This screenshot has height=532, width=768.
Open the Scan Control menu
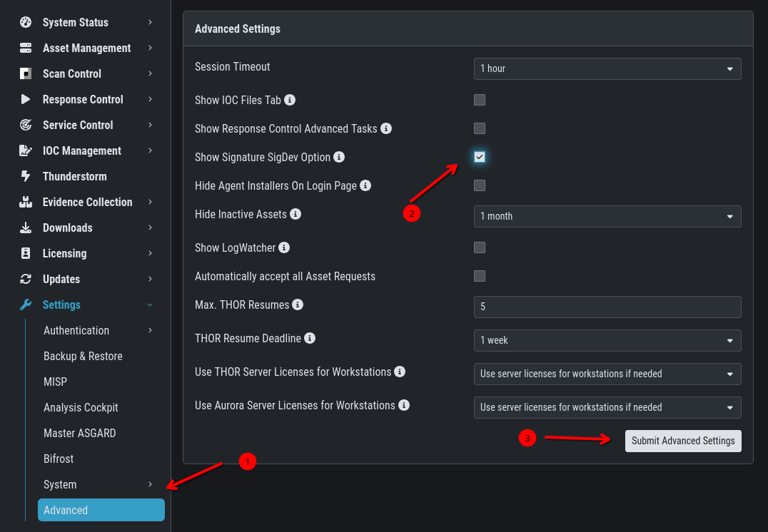[x=71, y=73]
